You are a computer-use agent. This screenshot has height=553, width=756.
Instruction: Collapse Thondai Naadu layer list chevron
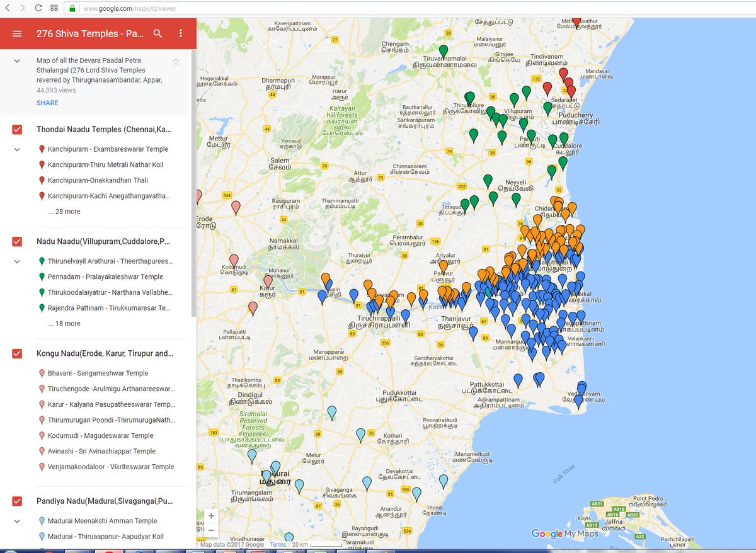[17, 149]
